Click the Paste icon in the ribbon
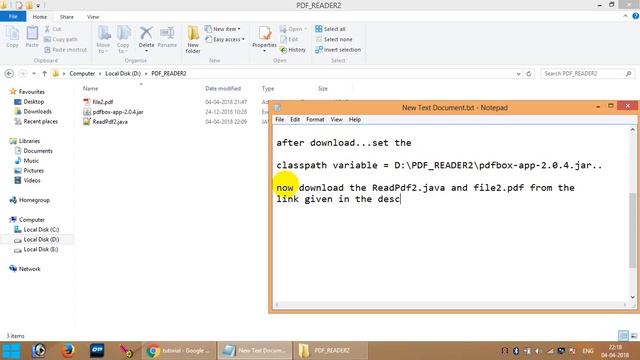Screen dimensions: 640x360 32,37
